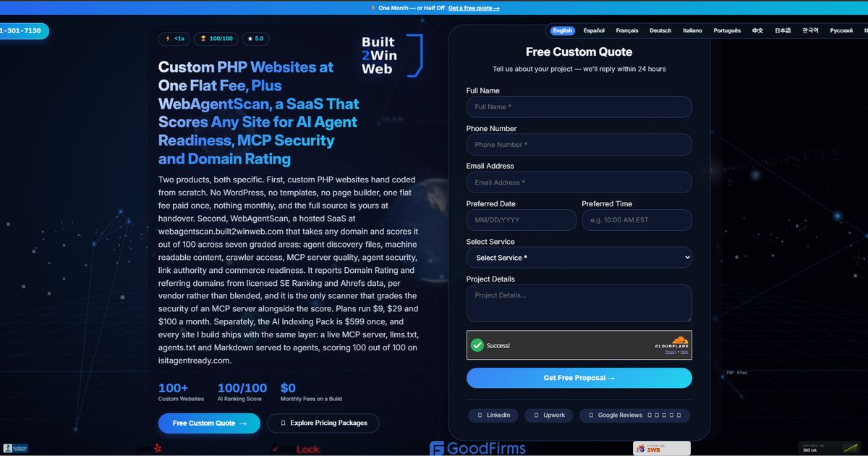
Task: Open the Google Reviews link
Action: [x=634, y=415]
